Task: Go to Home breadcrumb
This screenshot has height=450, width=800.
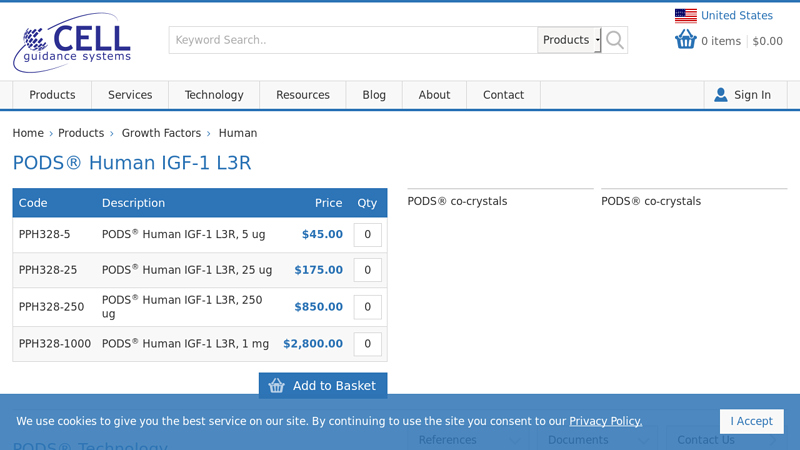Action: click(x=28, y=133)
